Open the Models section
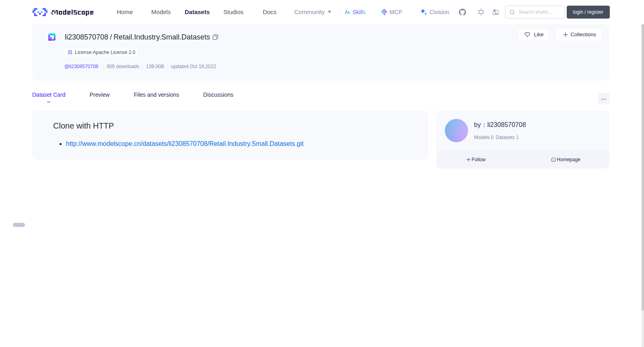The height and width of the screenshot is (347, 644). [161, 12]
